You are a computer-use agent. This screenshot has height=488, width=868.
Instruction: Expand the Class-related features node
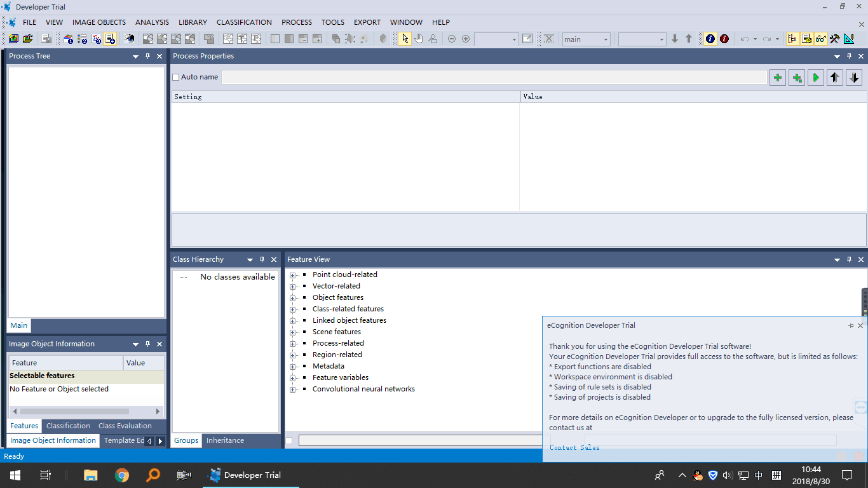(x=292, y=309)
